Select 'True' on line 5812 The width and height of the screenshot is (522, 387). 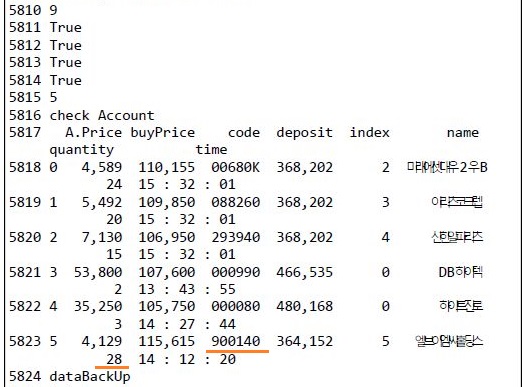coord(66,45)
